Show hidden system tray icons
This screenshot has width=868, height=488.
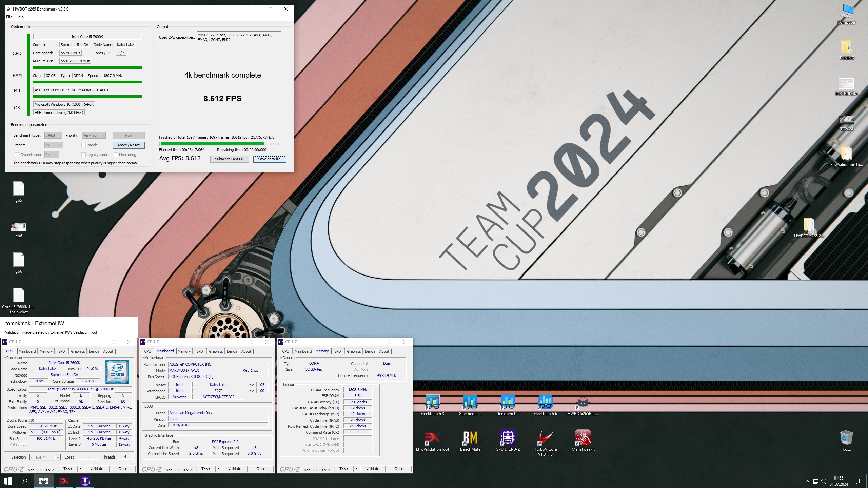tap(807, 481)
